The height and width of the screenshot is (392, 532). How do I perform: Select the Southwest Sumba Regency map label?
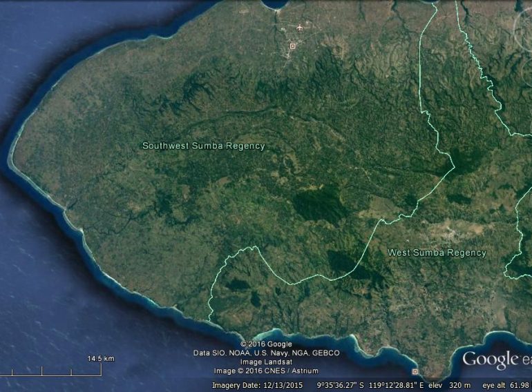pos(203,146)
